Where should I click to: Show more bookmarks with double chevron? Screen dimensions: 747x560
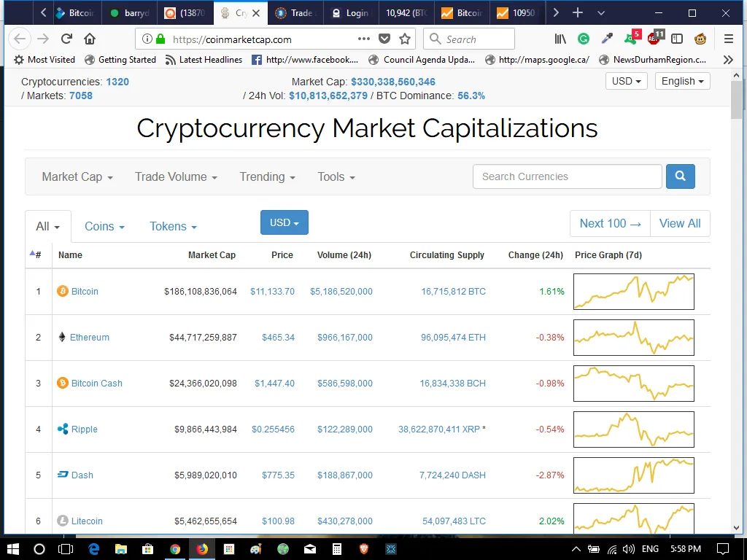coord(728,60)
